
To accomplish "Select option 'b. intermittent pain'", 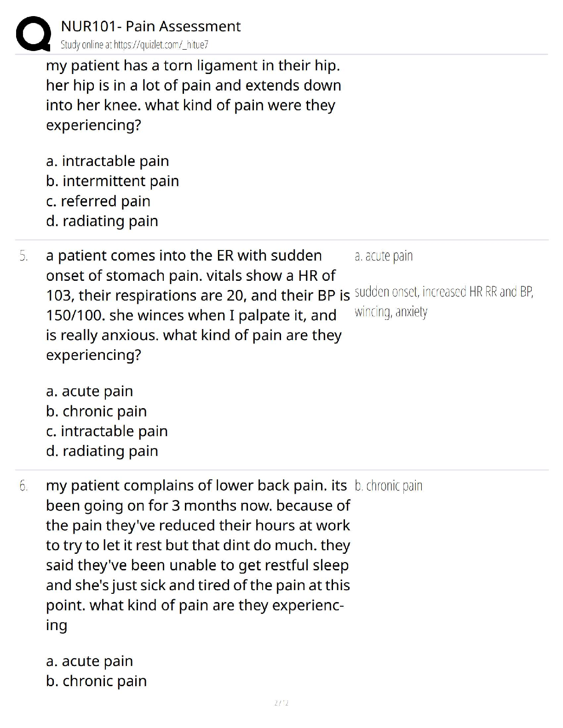I will 112,181.
